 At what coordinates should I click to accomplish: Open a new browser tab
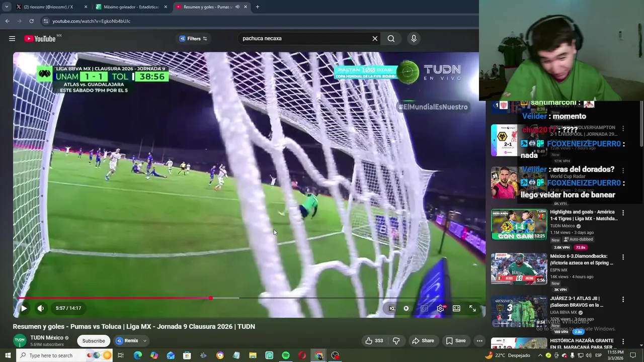click(257, 7)
